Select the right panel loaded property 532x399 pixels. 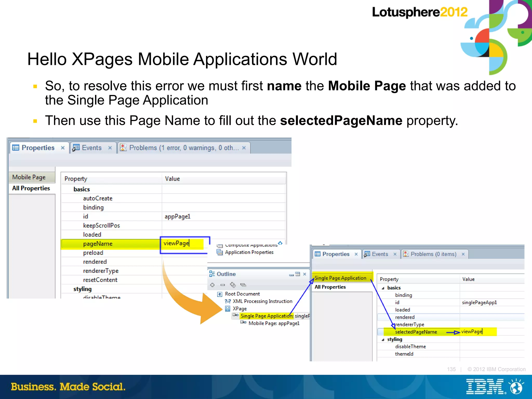point(402,310)
